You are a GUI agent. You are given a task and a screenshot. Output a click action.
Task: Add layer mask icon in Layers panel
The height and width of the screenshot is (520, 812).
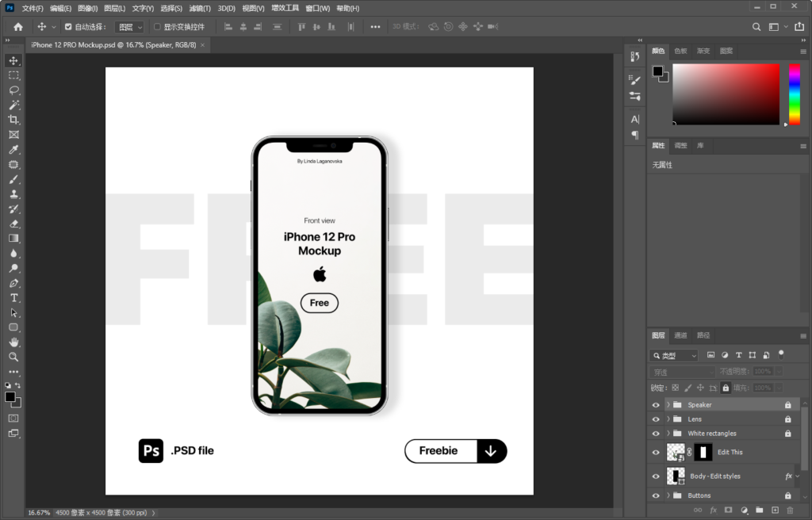pos(729,510)
